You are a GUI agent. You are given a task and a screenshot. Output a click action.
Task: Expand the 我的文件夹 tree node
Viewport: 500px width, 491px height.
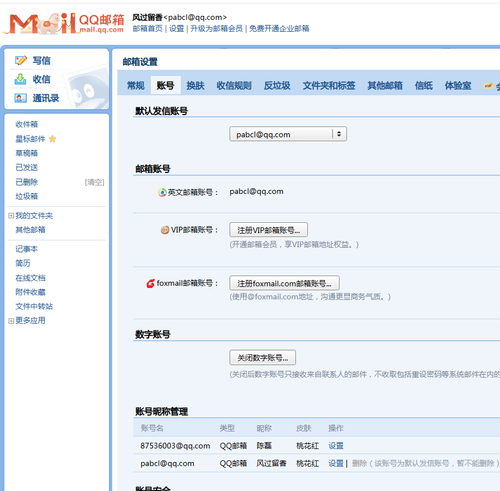[11, 216]
